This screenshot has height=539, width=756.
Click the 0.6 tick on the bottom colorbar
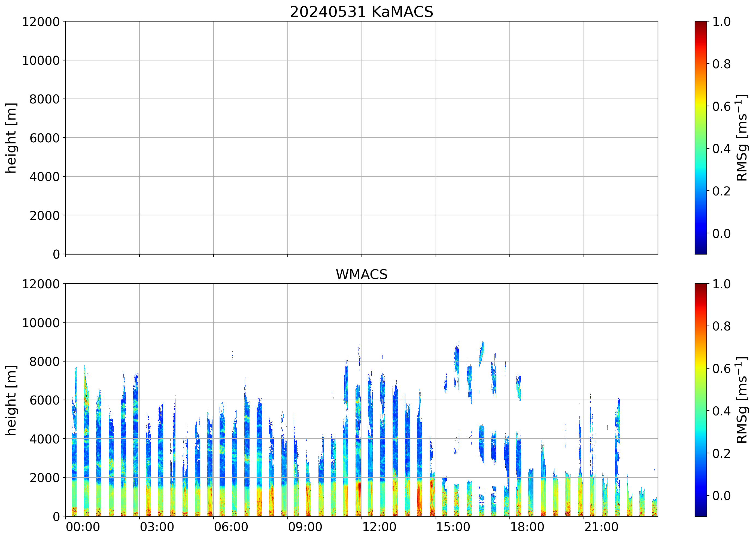coord(721,368)
